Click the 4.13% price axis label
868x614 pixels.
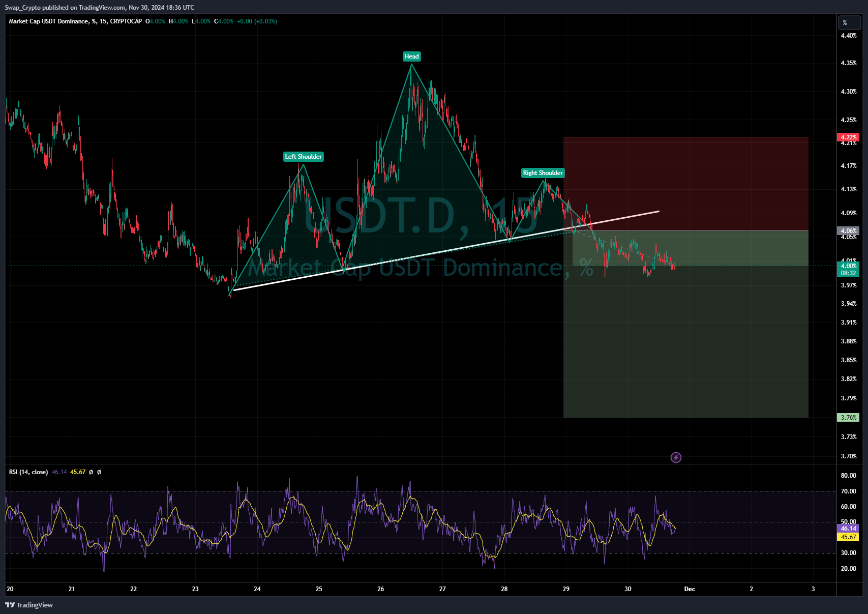[x=849, y=189]
